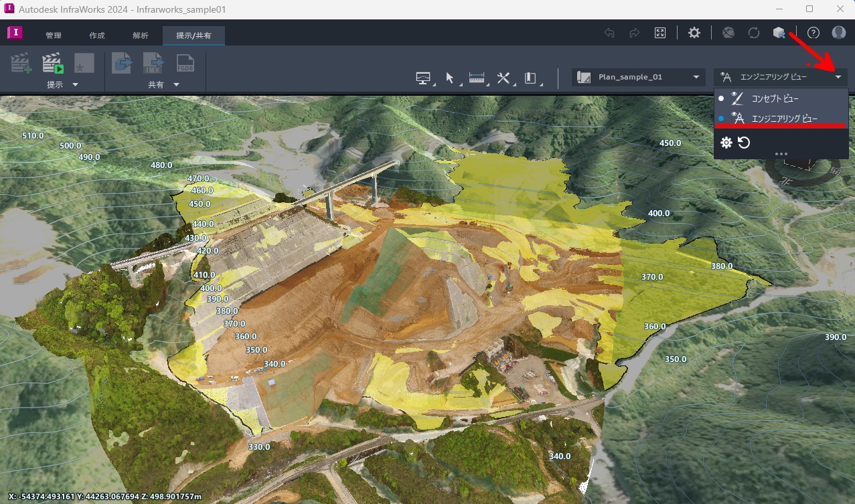Open the measure tool (ruler icon)

[478, 78]
